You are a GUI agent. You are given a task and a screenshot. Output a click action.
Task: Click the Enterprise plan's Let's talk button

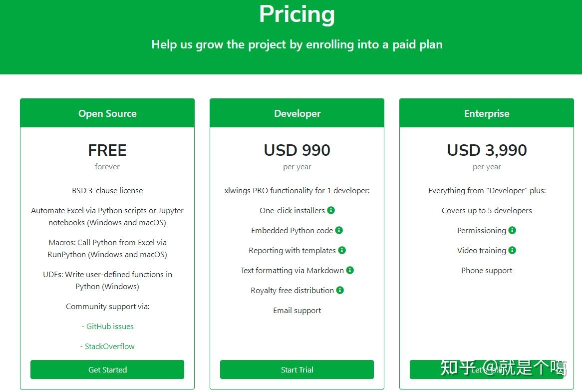point(487,370)
